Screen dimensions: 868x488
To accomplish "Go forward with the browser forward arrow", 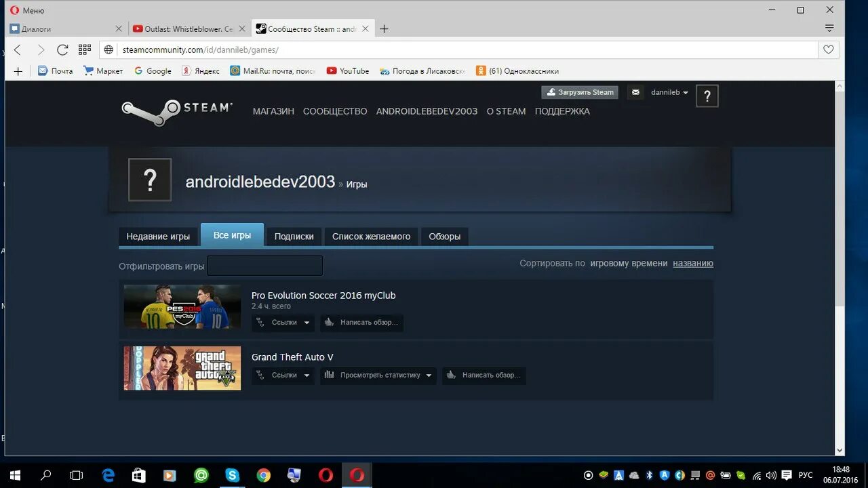I will [40, 49].
